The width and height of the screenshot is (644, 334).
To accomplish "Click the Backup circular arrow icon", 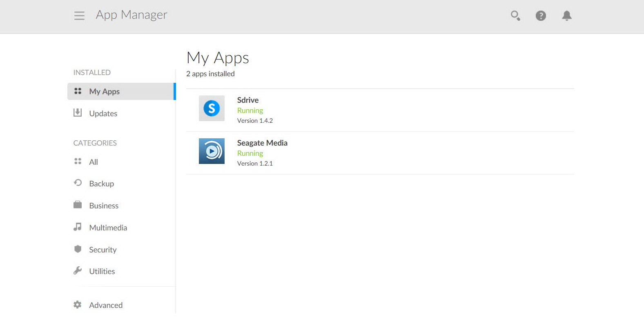I will coord(78,183).
